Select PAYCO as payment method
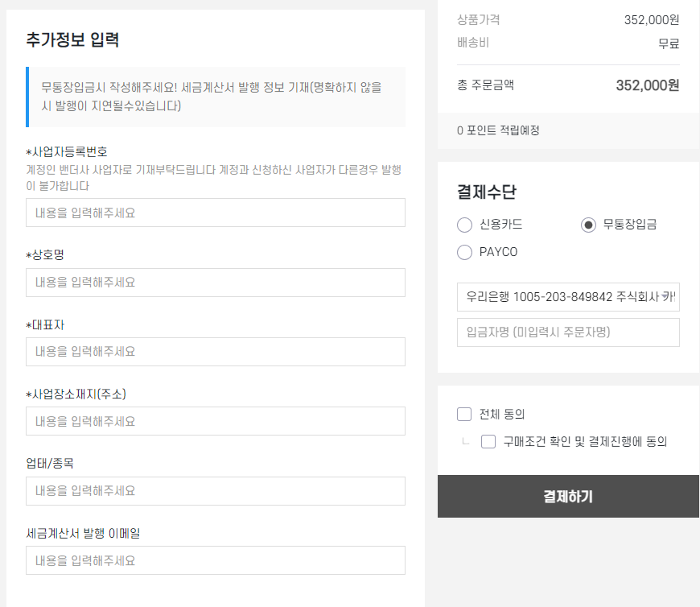This screenshot has height=607, width=700. (464, 252)
